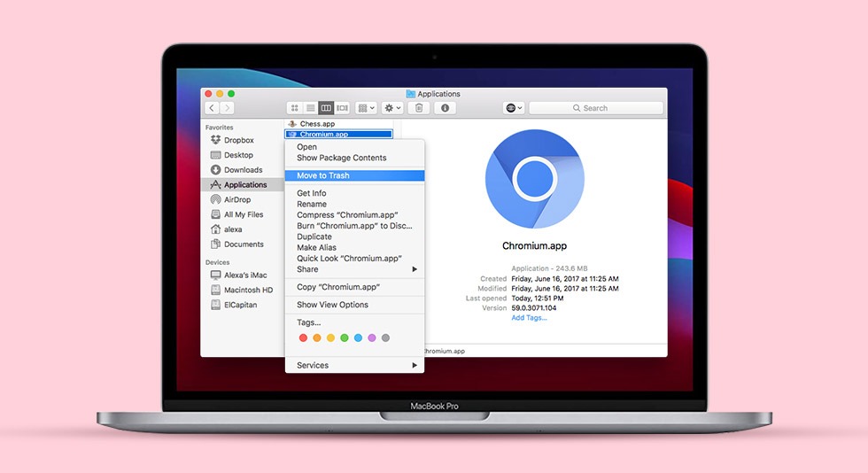Click the toolbar Delete trash icon
The width and height of the screenshot is (868, 473).
coord(419,108)
